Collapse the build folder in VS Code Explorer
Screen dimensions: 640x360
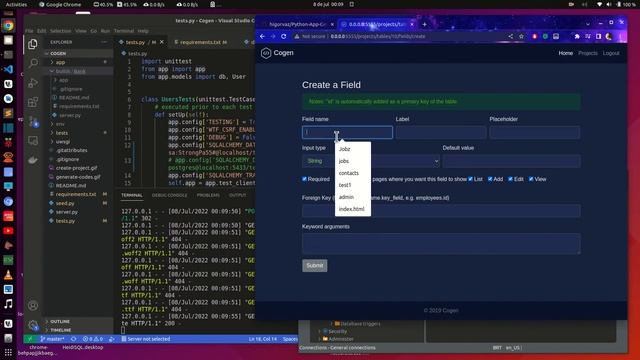(79, 71)
